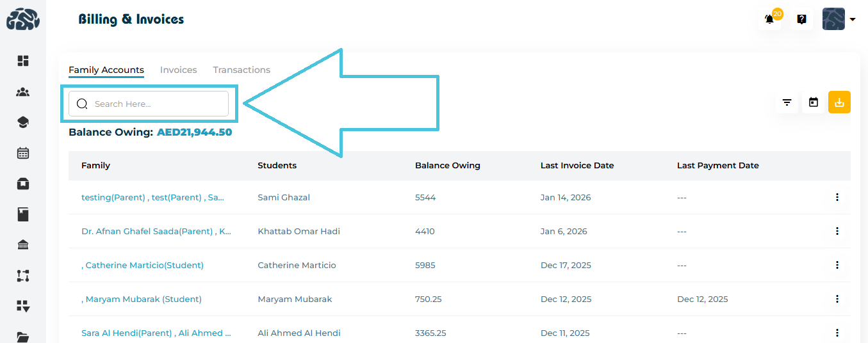Click the yellow download export button
This screenshot has height=343, width=868.
[839, 102]
